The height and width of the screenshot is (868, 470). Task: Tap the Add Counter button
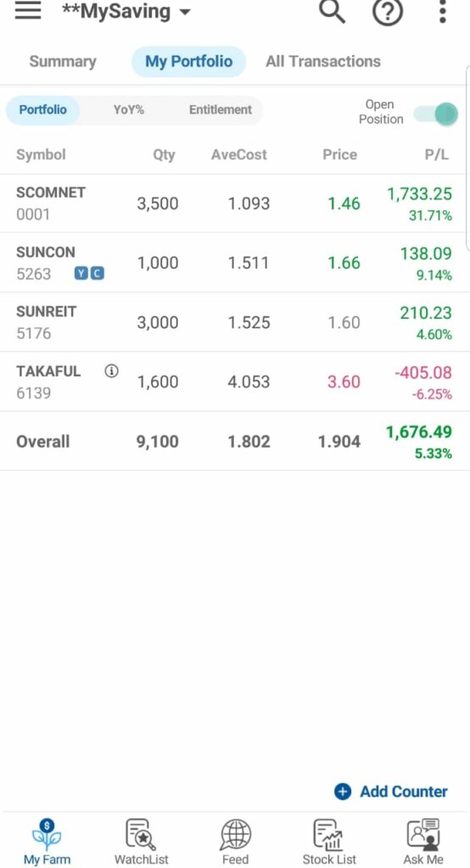391,792
